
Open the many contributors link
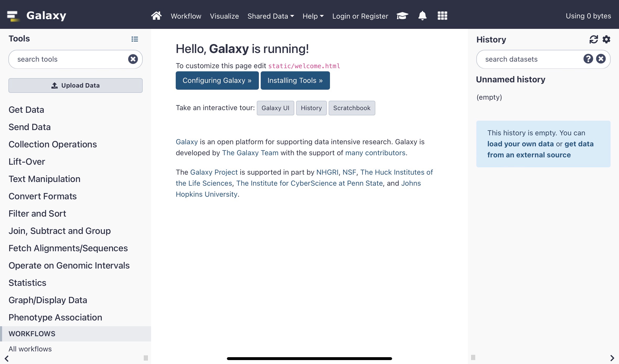point(375,153)
